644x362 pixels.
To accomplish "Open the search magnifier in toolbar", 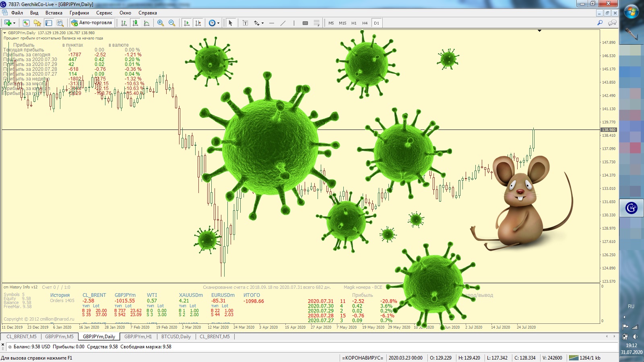I will [600, 23].
